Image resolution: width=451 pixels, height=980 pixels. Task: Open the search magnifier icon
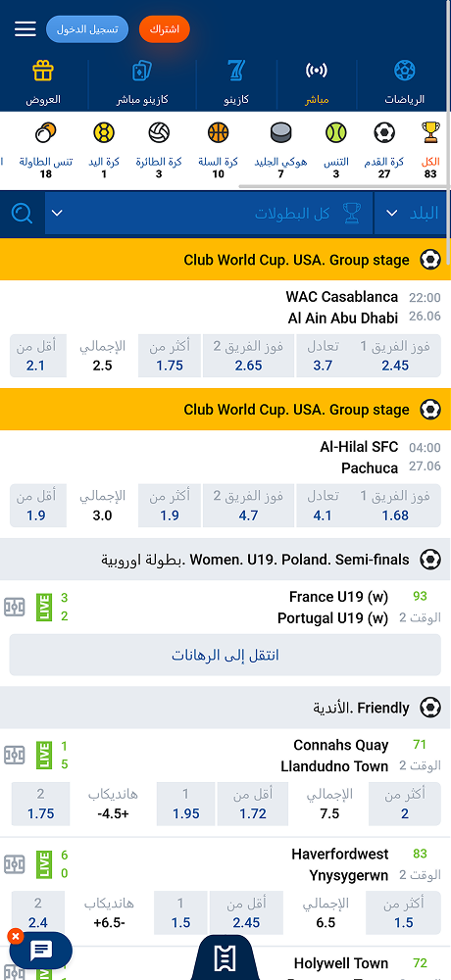click(23, 214)
